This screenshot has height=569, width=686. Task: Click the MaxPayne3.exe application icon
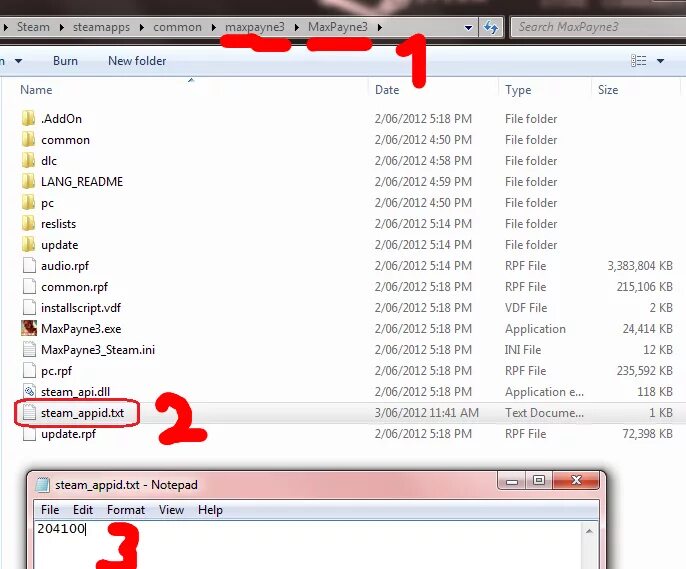(x=29, y=328)
